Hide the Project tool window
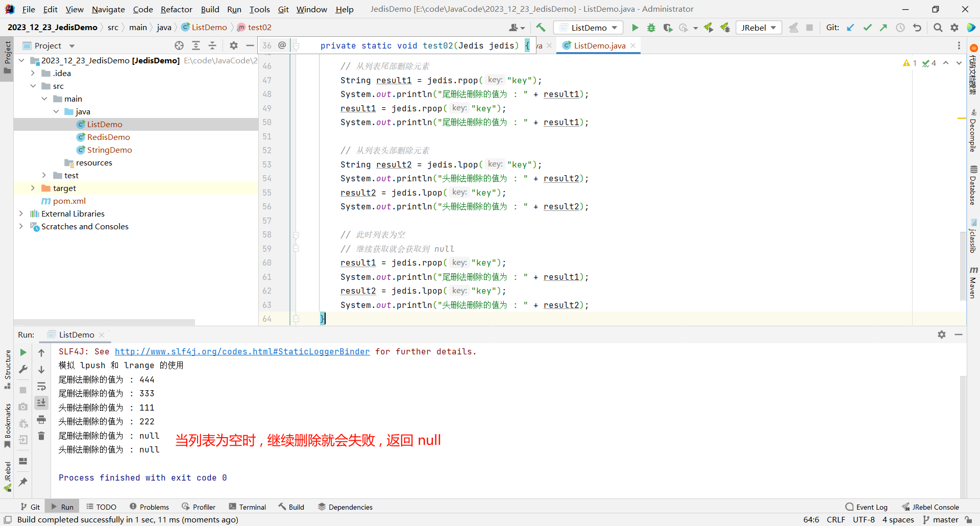 [x=250, y=45]
